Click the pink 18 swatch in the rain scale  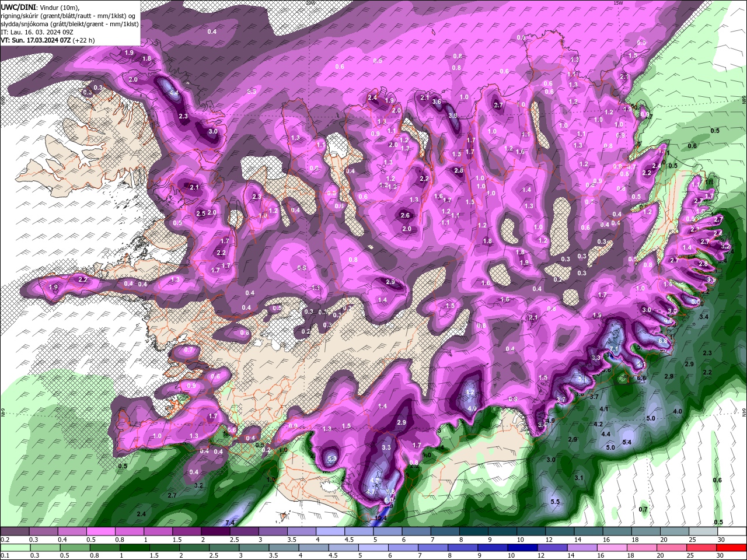642,548
